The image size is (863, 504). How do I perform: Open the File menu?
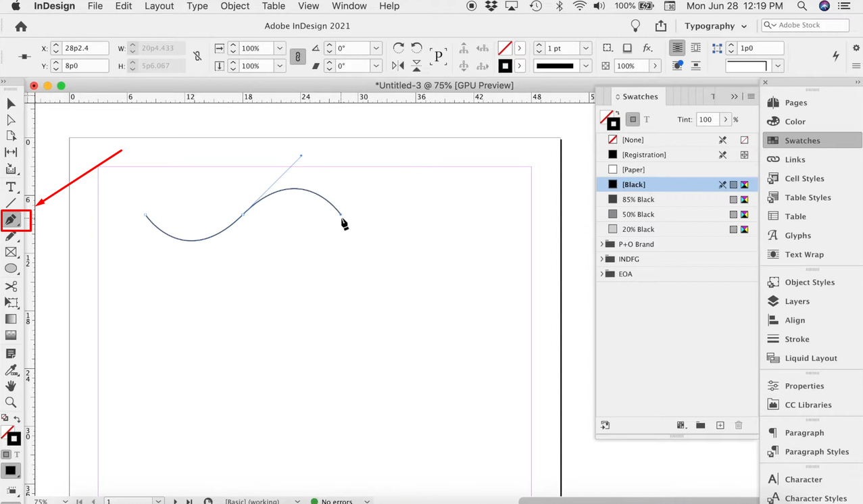click(x=95, y=6)
